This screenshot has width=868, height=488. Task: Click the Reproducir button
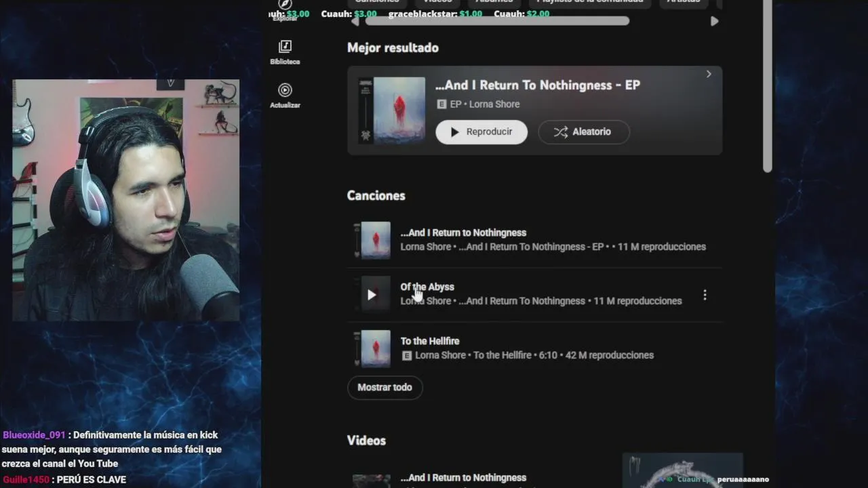(481, 131)
